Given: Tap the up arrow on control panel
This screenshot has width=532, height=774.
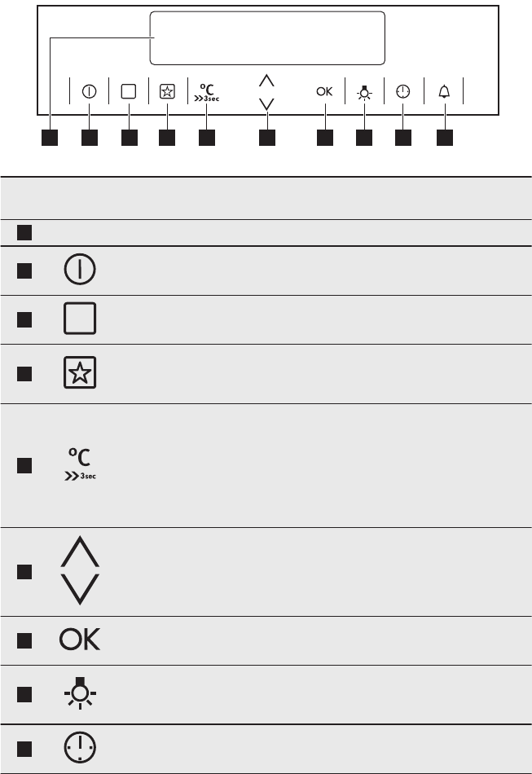Looking at the screenshot, I should [266, 81].
